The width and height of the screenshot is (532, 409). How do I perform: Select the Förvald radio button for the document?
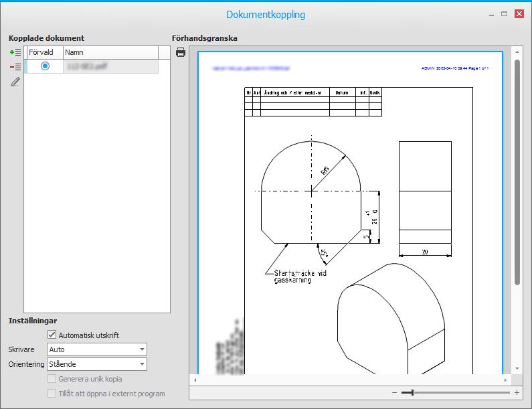pos(45,66)
